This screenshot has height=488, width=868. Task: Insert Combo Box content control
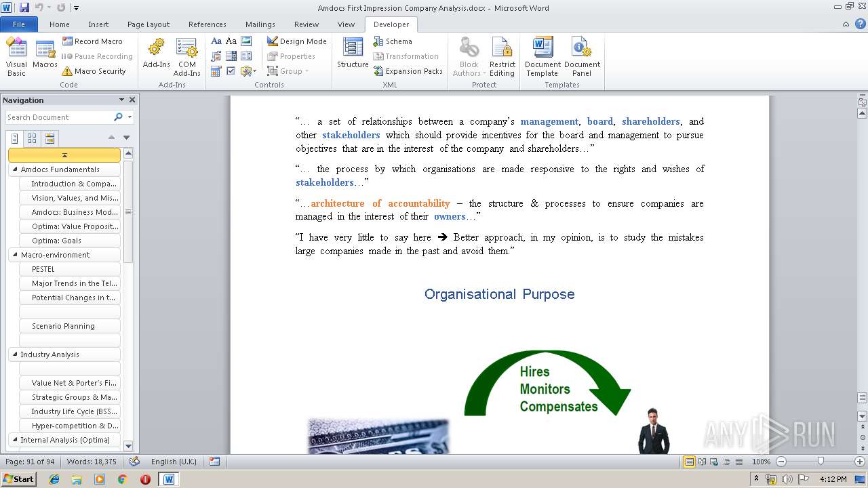(231, 56)
